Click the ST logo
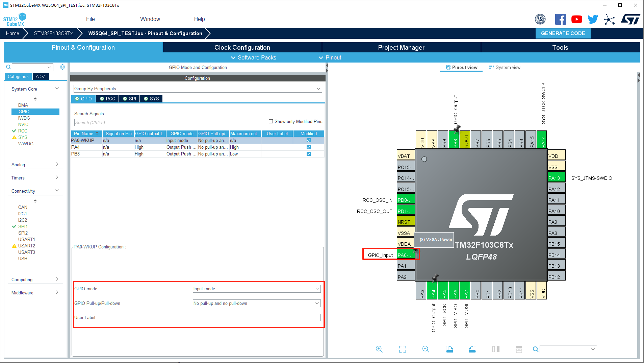This screenshot has height=363, width=644. click(630, 19)
